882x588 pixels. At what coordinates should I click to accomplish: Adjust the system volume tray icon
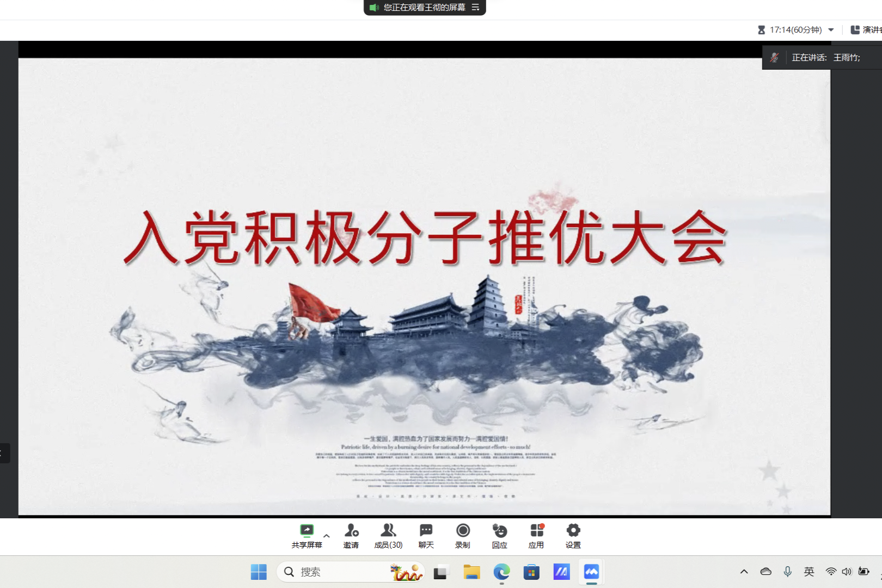click(847, 571)
